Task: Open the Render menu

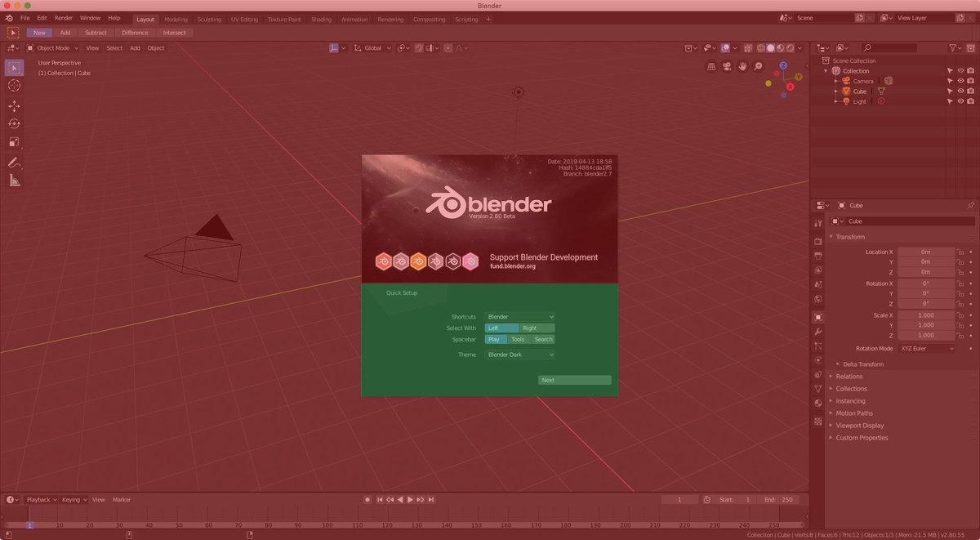Action: click(64, 18)
